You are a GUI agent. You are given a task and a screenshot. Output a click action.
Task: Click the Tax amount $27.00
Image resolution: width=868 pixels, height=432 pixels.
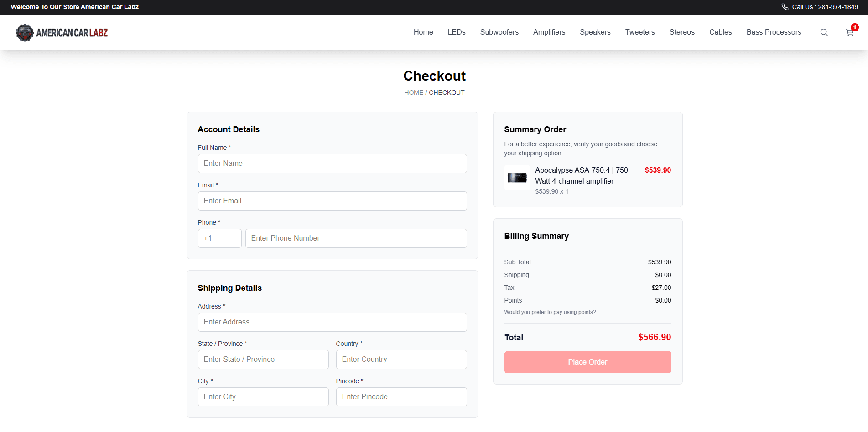(x=661, y=288)
